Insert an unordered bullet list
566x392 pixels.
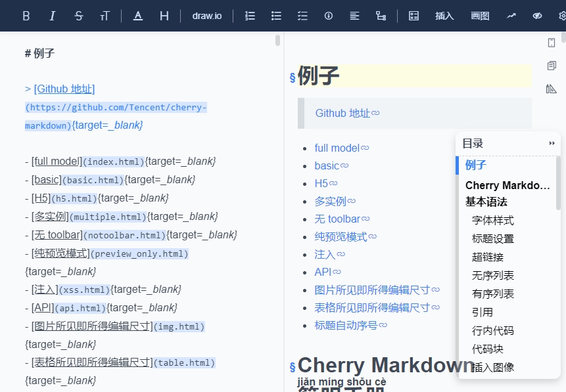pos(276,16)
